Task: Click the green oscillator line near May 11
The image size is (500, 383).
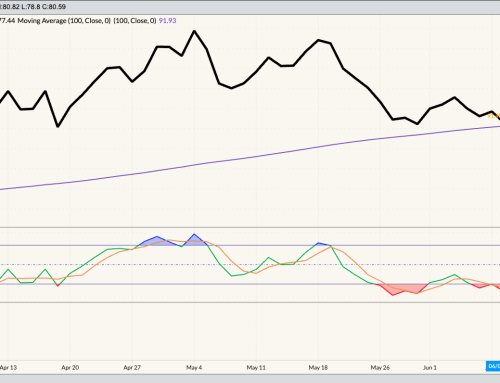Action: coord(256,269)
